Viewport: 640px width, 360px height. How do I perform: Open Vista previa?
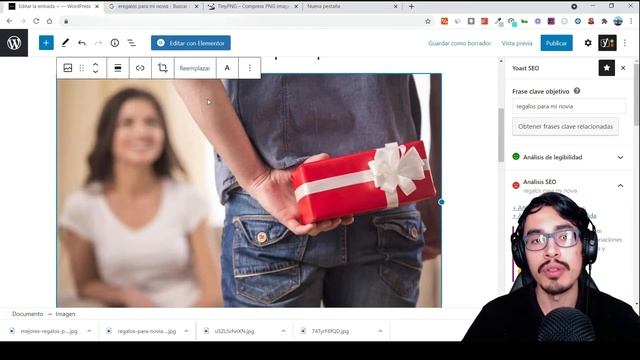pos(517,43)
